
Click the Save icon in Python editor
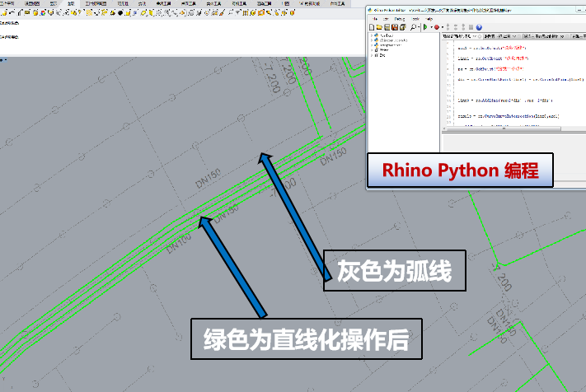tap(387, 27)
